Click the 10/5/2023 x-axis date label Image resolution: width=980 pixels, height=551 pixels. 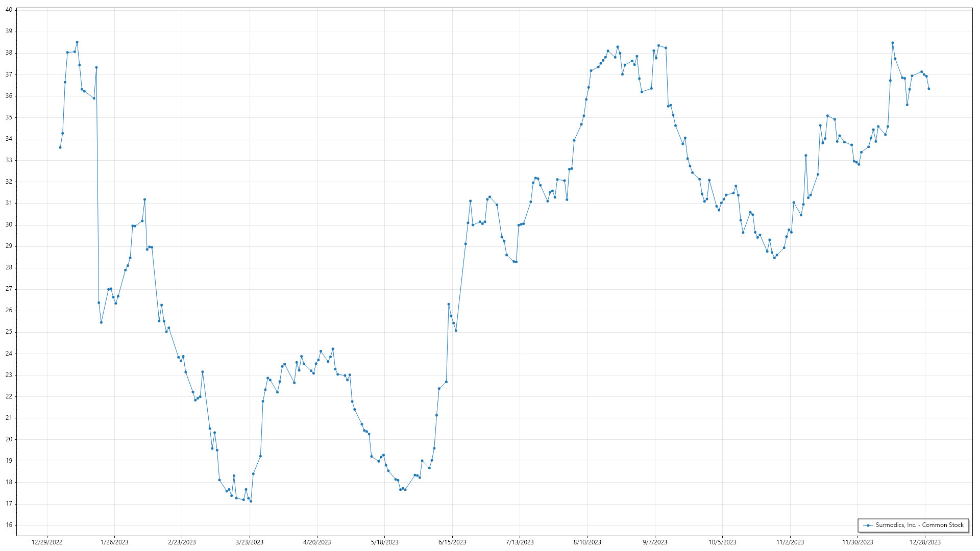click(x=722, y=542)
